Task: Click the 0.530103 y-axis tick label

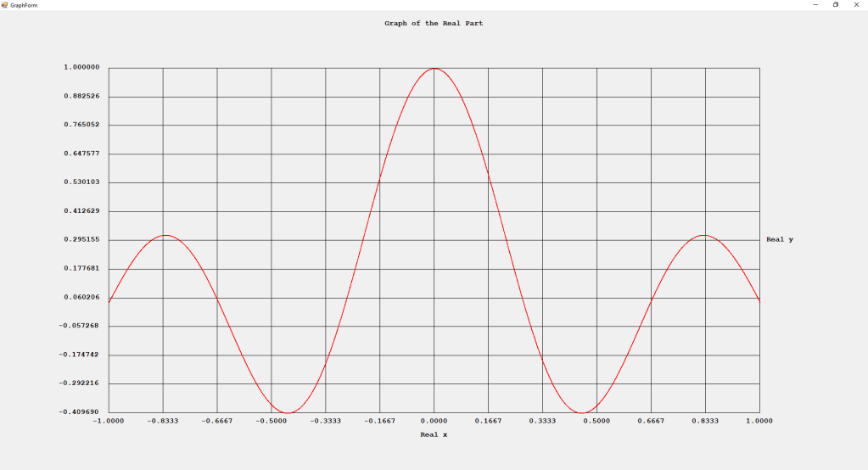Action: tap(82, 182)
